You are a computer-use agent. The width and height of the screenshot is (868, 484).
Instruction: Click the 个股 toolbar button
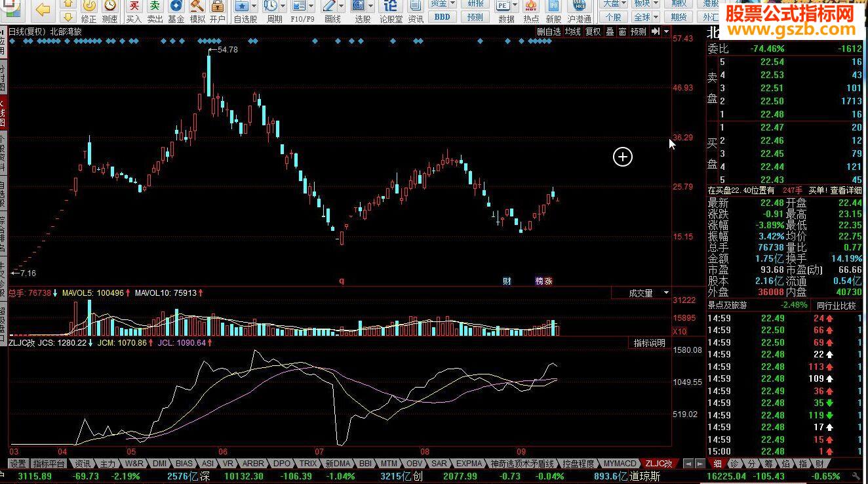click(x=613, y=17)
